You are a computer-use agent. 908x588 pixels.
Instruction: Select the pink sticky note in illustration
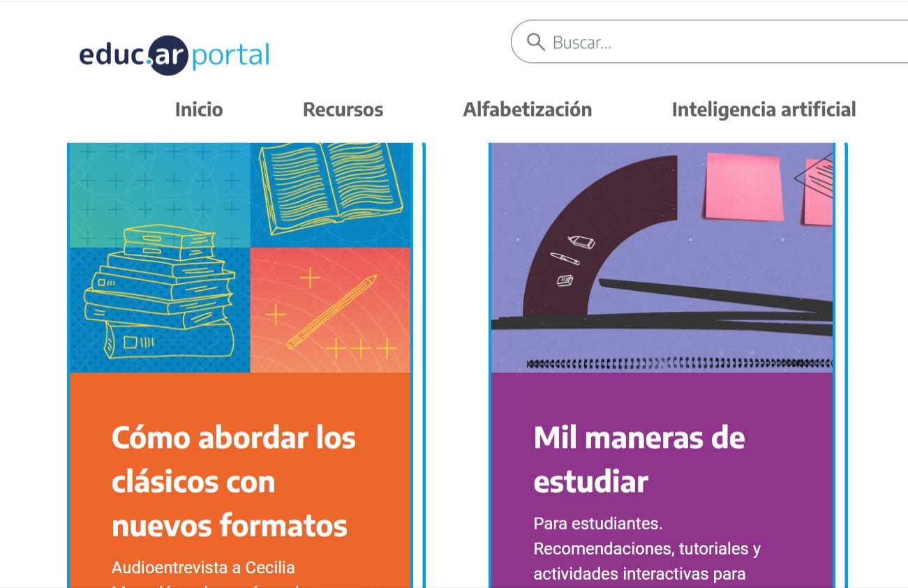coord(744,186)
